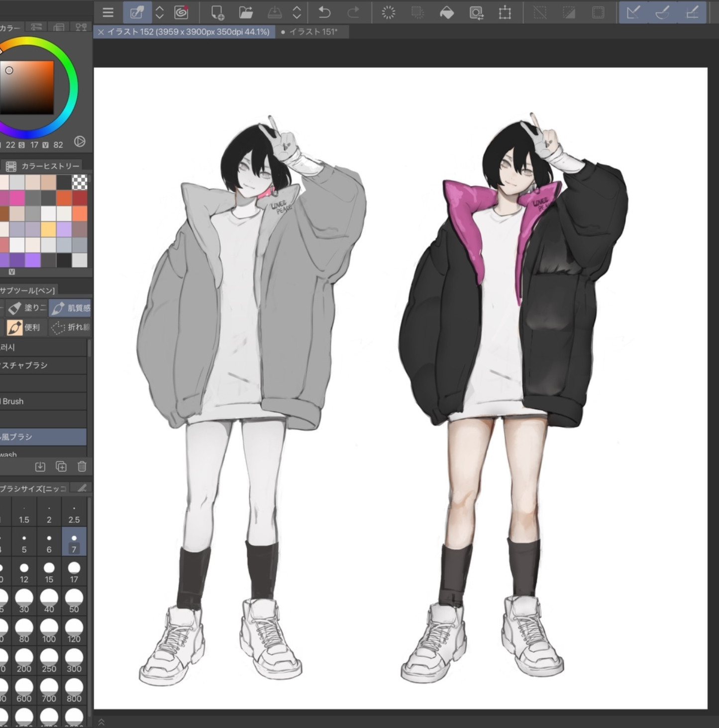Open Clip Studio spiral launcher icon

[182, 12]
